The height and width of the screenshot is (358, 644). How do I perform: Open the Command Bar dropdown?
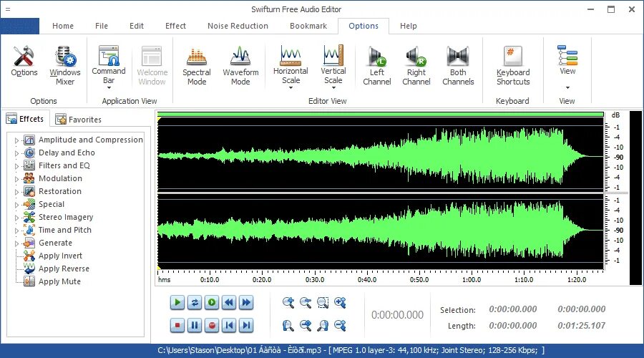[109, 67]
